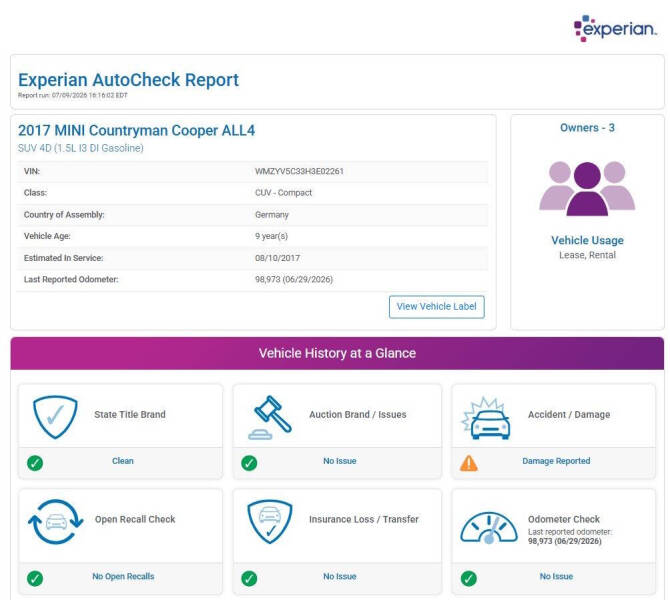Click the Open Recall Check arrows icon
Image resolution: width=670 pixels, height=600 pixels.
pos(56,522)
